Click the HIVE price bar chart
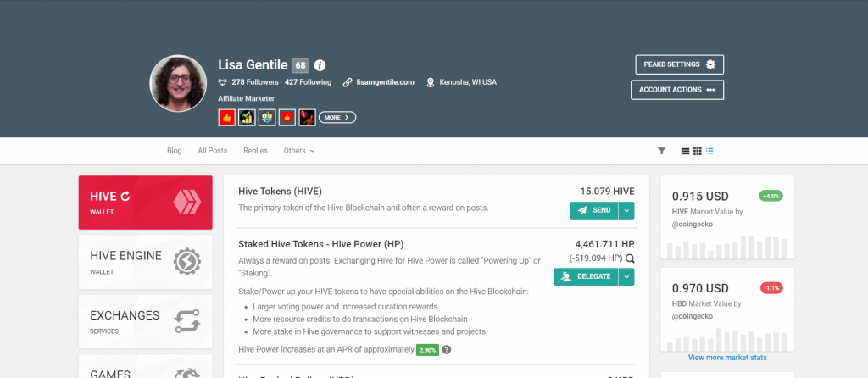868x378 pixels. click(727, 247)
